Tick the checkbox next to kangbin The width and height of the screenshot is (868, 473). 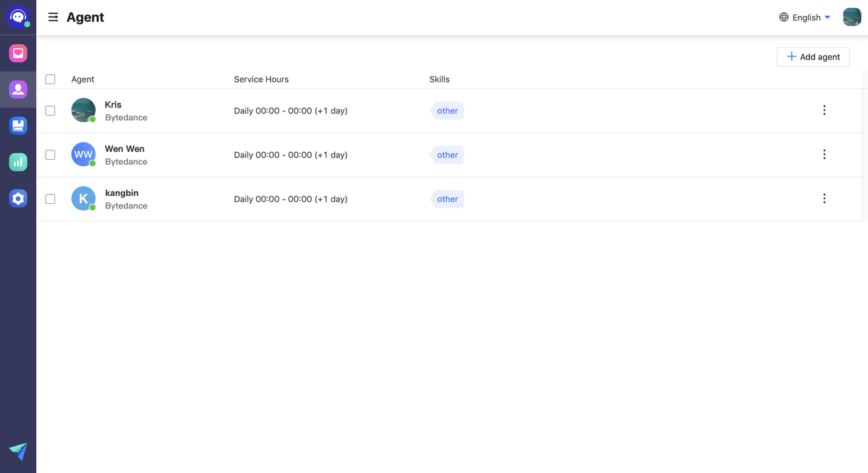coord(51,199)
